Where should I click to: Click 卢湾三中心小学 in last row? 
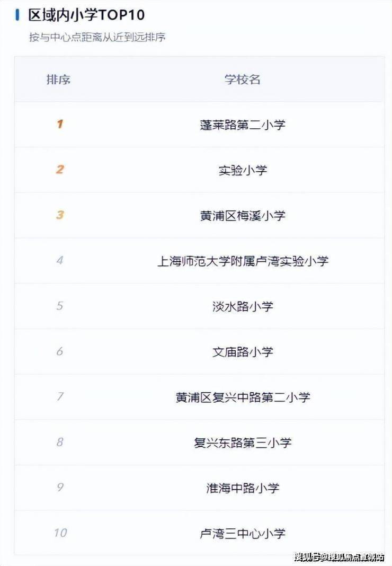click(x=243, y=533)
